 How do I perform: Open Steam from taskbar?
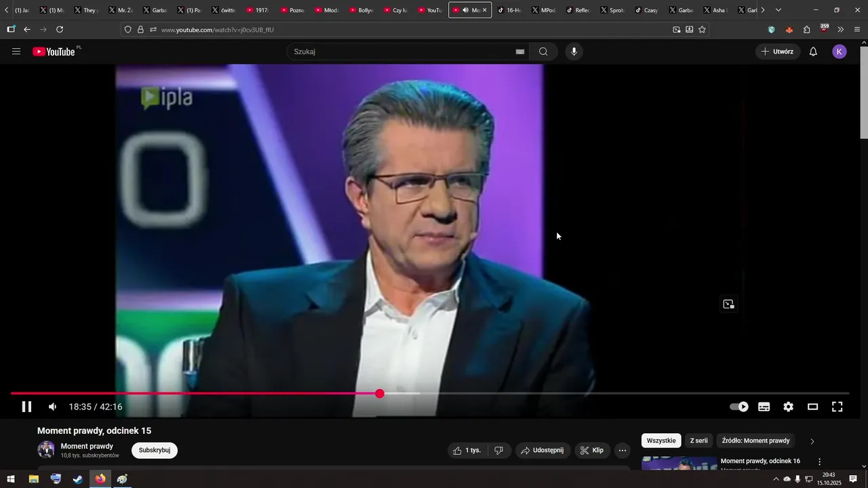click(x=78, y=479)
